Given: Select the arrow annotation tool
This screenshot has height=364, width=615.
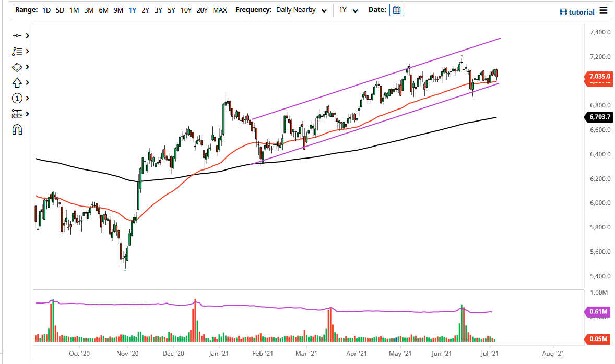Looking at the screenshot, I should point(17,82).
